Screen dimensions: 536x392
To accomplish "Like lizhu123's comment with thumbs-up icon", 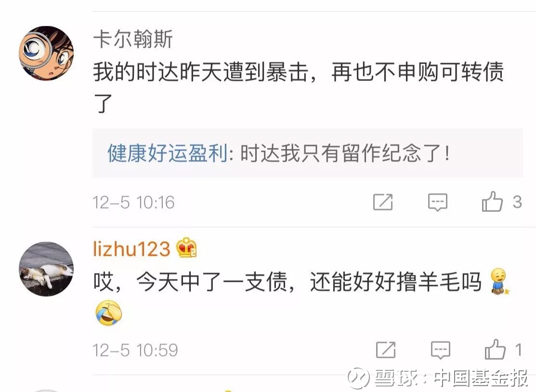I will (x=495, y=349).
